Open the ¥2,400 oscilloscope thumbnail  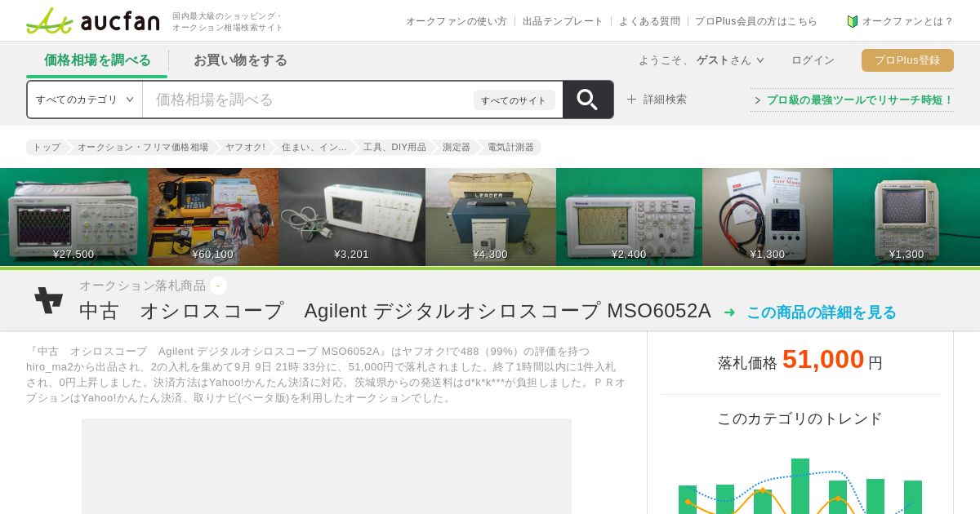629,216
